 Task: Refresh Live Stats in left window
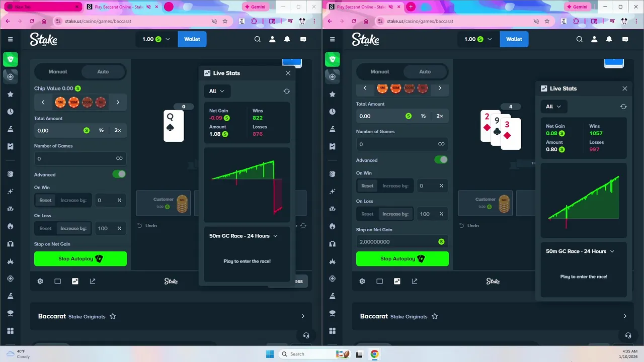tap(287, 91)
